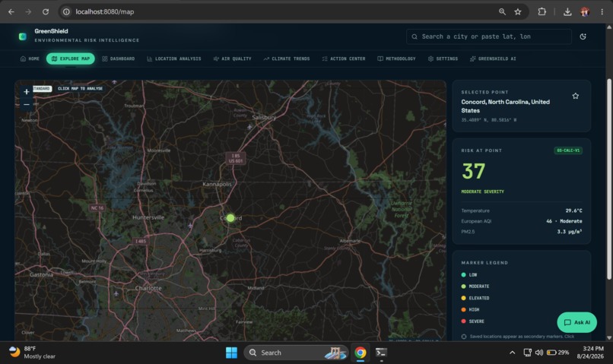The width and height of the screenshot is (613, 364).
Task: Click the browser address bar URL
Action: pyautogui.click(x=105, y=11)
